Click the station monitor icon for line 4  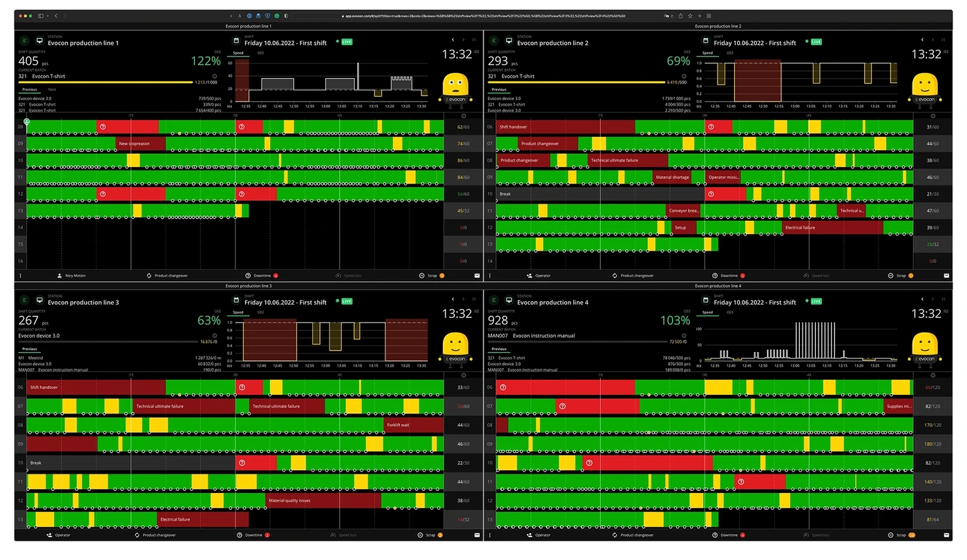tap(509, 300)
